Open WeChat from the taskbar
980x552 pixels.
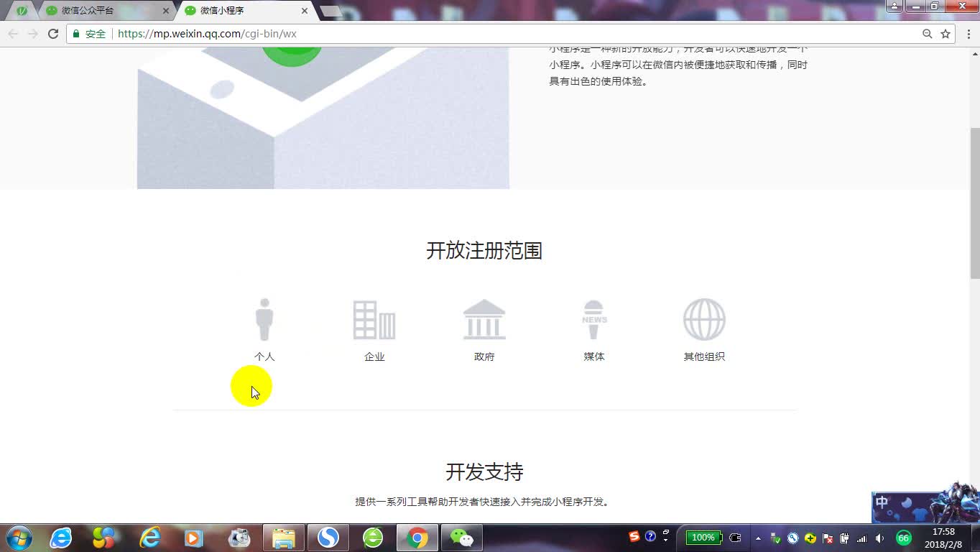coord(461,537)
